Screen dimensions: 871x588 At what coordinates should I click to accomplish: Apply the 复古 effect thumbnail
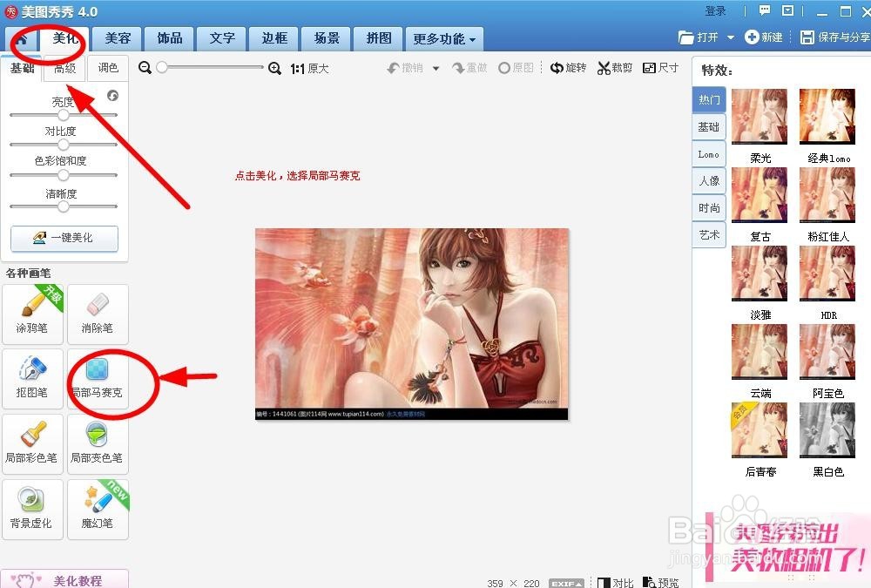click(760, 196)
